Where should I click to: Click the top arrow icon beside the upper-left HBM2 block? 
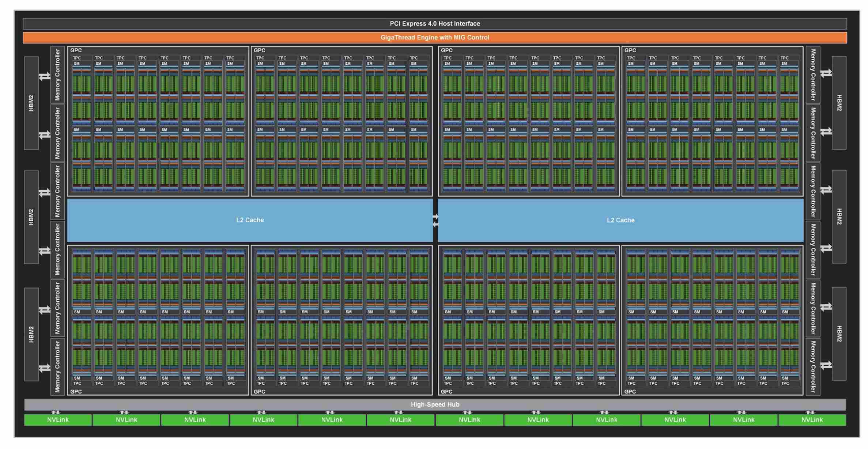coord(45,77)
